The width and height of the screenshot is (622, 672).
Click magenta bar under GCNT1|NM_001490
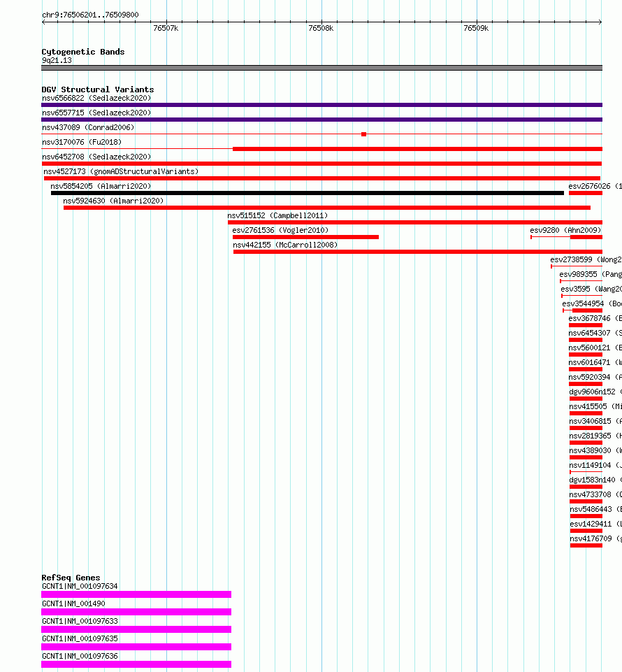point(136,612)
